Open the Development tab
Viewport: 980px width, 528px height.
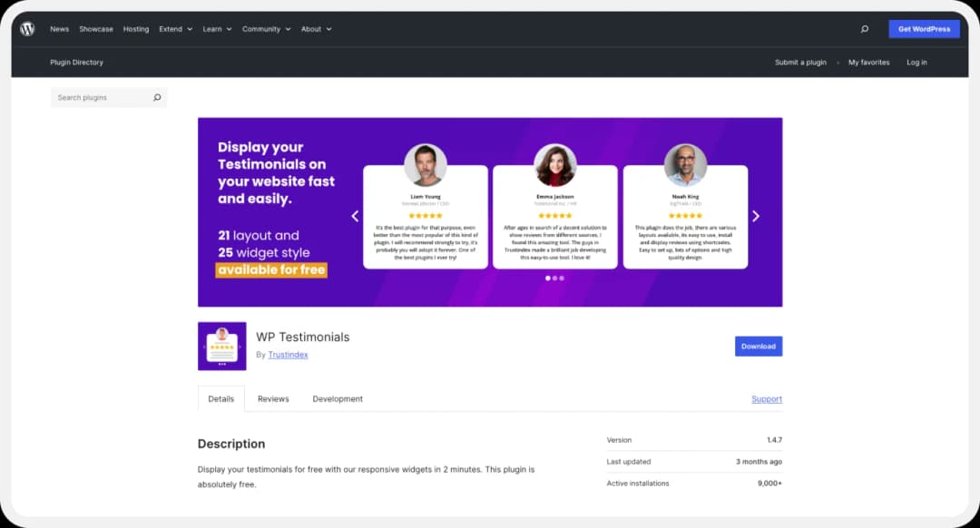coord(337,398)
